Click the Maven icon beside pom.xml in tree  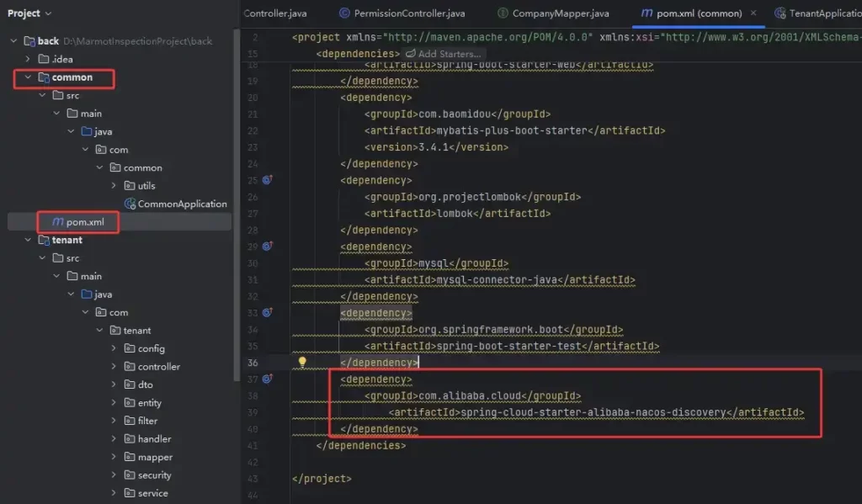[x=57, y=222]
